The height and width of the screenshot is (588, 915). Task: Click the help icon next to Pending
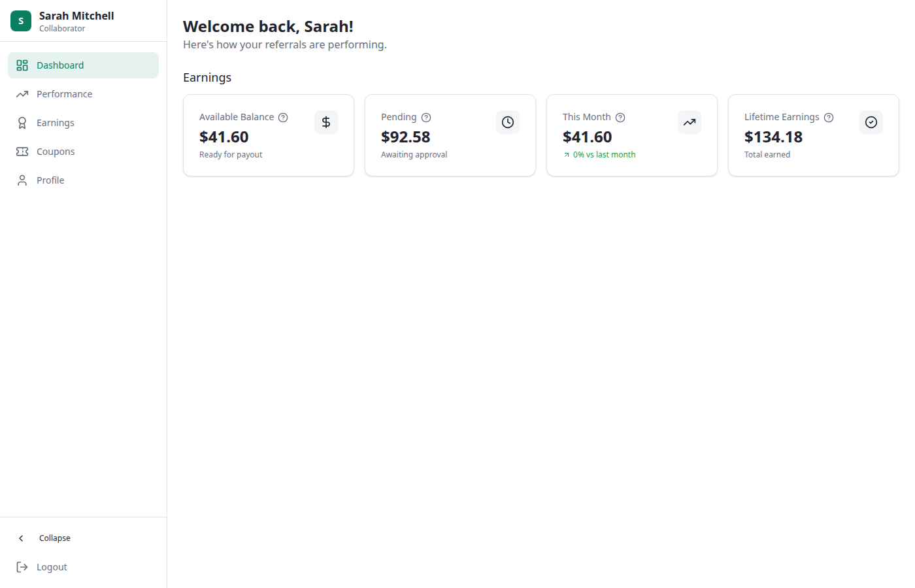coord(426,117)
